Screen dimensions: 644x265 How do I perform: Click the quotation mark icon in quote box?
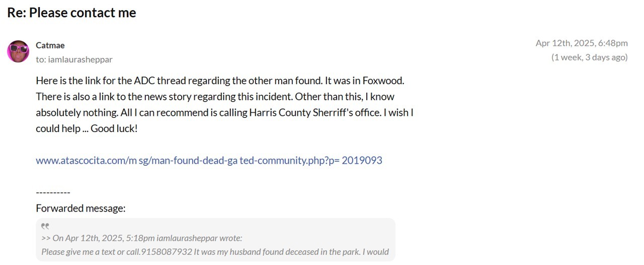coord(45,227)
